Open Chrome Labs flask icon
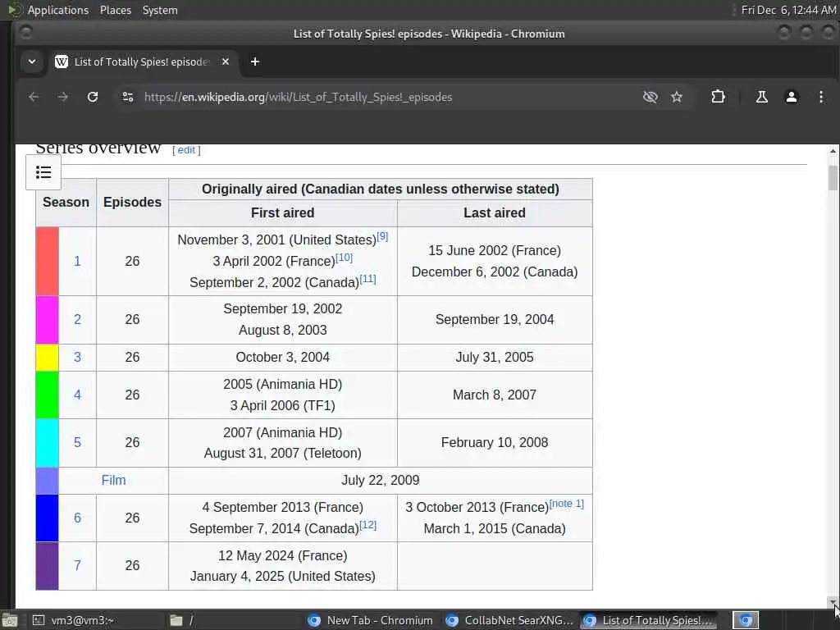Image resolution: width=840 pixels, height=630 pixels. [761, 97]
